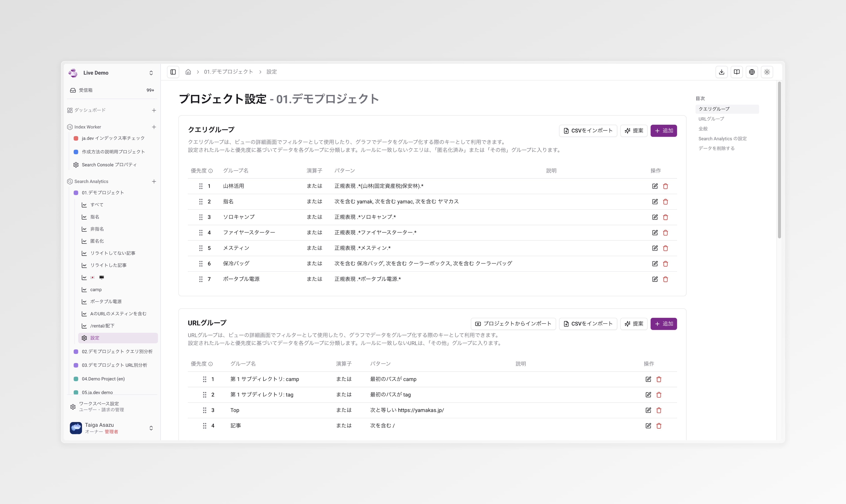This screenshot has height=504, width=846.
Task: Delete the ソロキャンプ query group
Action: click(x=665, y=217)
